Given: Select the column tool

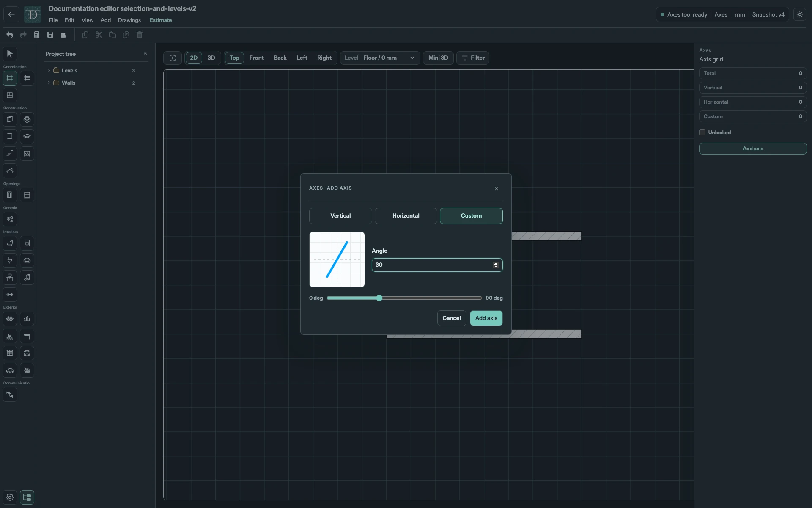Looking at the screenshot, I should 10,136.
